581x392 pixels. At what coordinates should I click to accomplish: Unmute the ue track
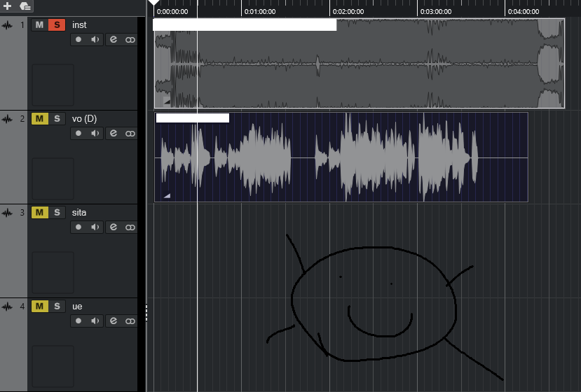[39, 306]
